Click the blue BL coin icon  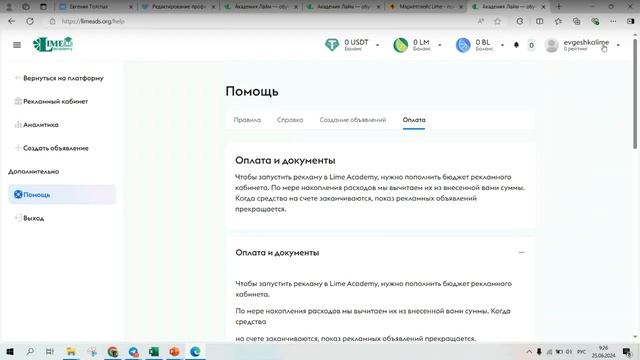(x=463, y=45)
